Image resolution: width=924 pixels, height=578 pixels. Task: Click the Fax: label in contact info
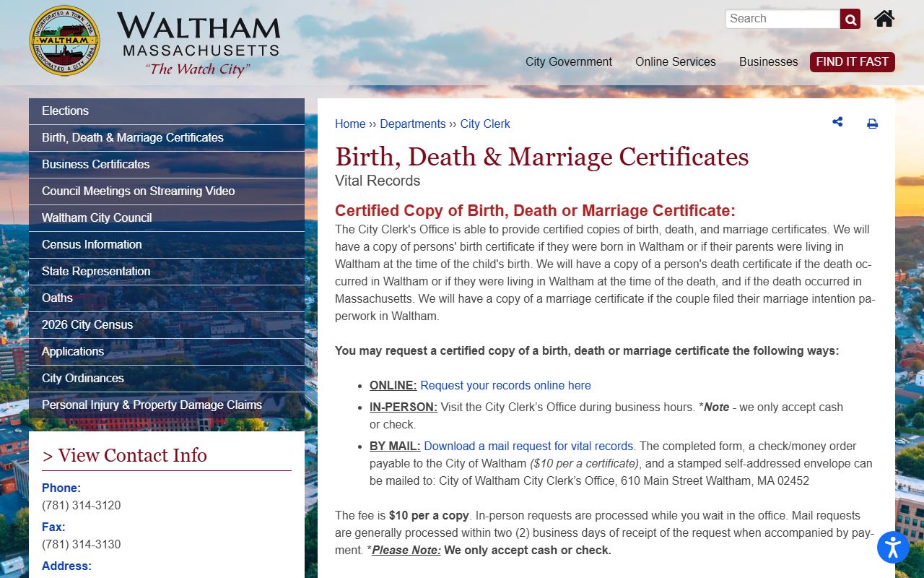53,527
